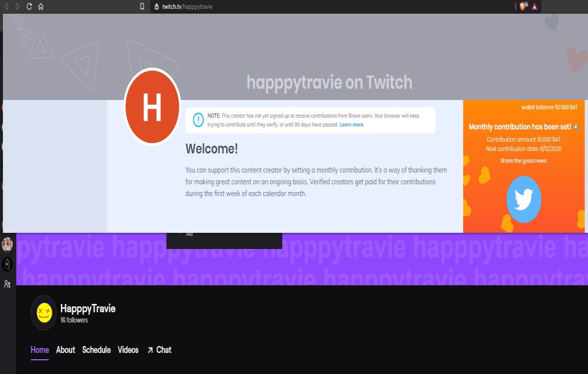Open the second sidebar channel with black icon
Image resolution: width=588 pixels, height=374 pixels.
pos(7,265)
